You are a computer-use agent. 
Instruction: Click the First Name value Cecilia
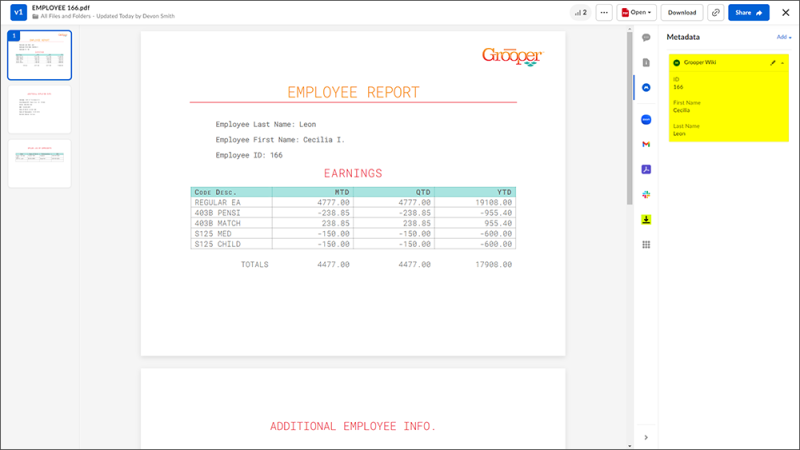tap(681, 110)
